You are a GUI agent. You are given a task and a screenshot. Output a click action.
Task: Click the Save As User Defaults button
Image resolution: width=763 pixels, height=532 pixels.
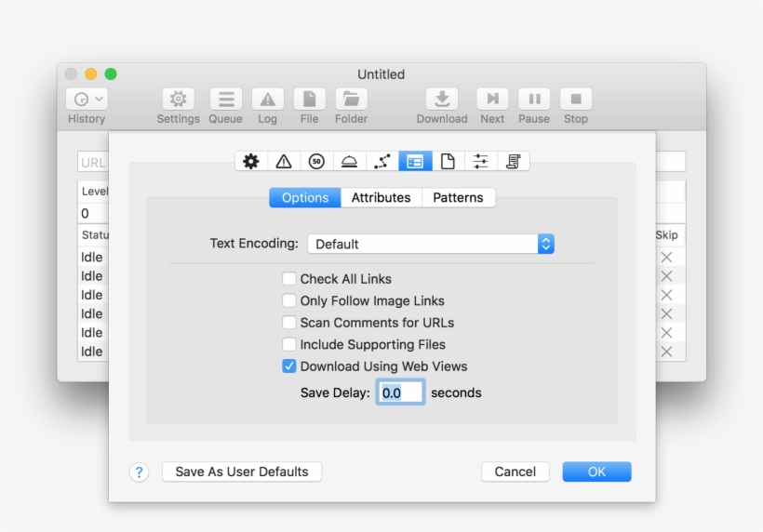(242, 472)
